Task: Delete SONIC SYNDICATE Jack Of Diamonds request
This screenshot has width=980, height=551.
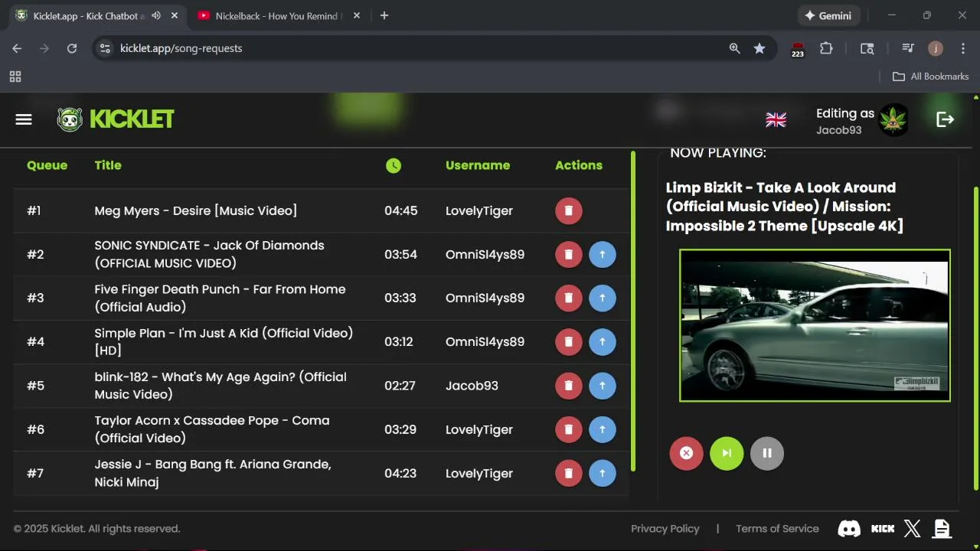Action: click(x=568, y=254)
